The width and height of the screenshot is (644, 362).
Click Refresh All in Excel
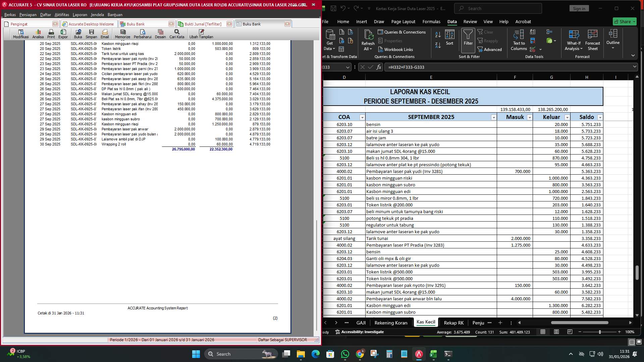368,40
